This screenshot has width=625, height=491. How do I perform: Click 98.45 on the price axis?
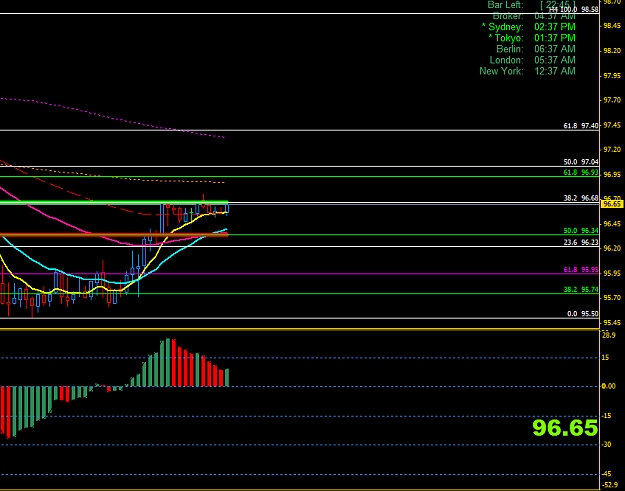click(612, 26)
